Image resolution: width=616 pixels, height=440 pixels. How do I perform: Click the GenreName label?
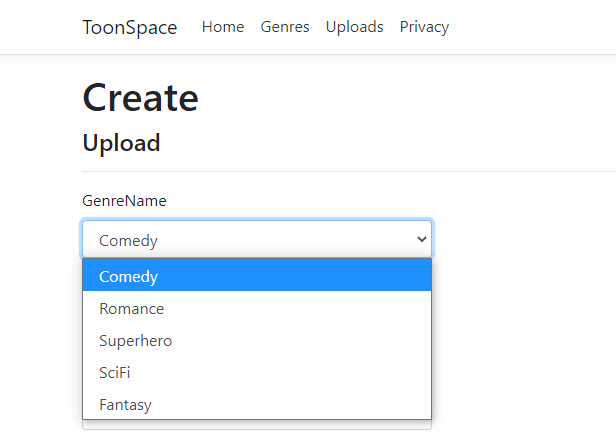(124, 201)
